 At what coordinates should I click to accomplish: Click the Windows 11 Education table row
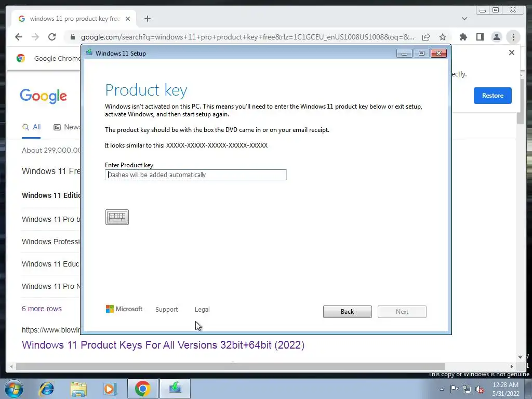pyautogui.click(x=51, y=264)
